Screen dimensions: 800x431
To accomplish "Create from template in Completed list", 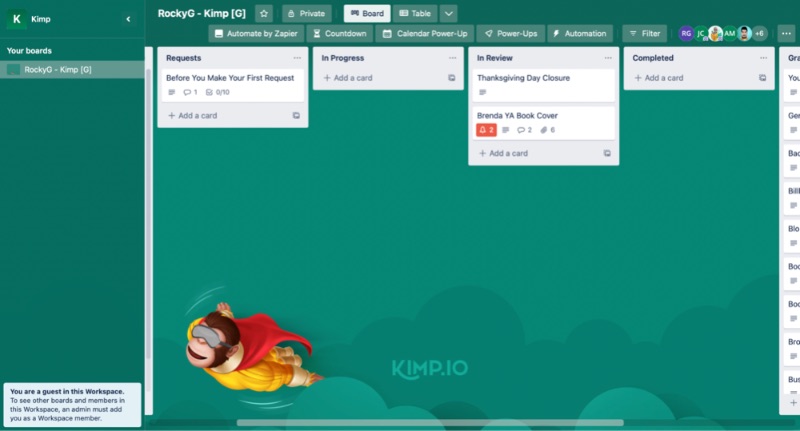I will coord(762,78).
